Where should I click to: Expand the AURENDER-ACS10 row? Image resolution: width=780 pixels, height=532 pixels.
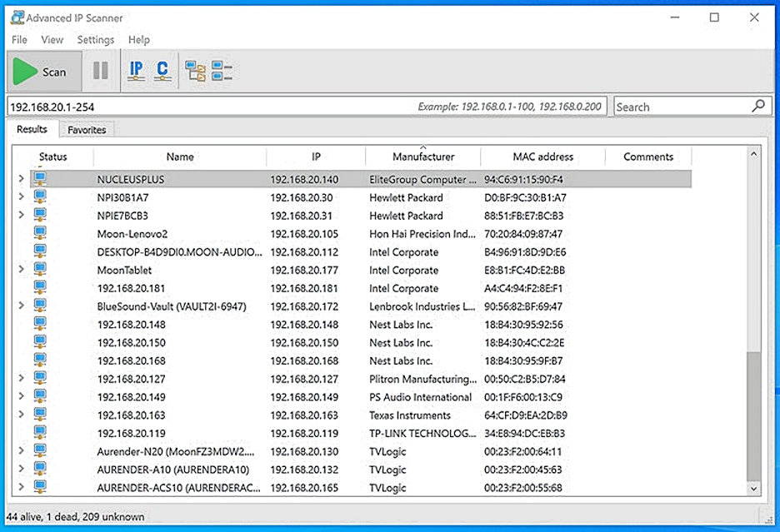(21, 487)
